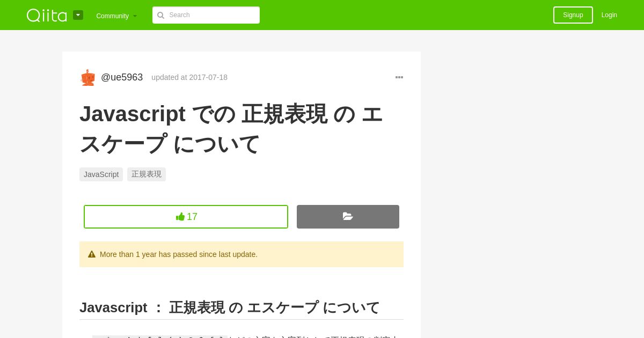This screenshot has width=644, height=338.
Task: Open the JavaScript tag
Action: click(101, 174)
